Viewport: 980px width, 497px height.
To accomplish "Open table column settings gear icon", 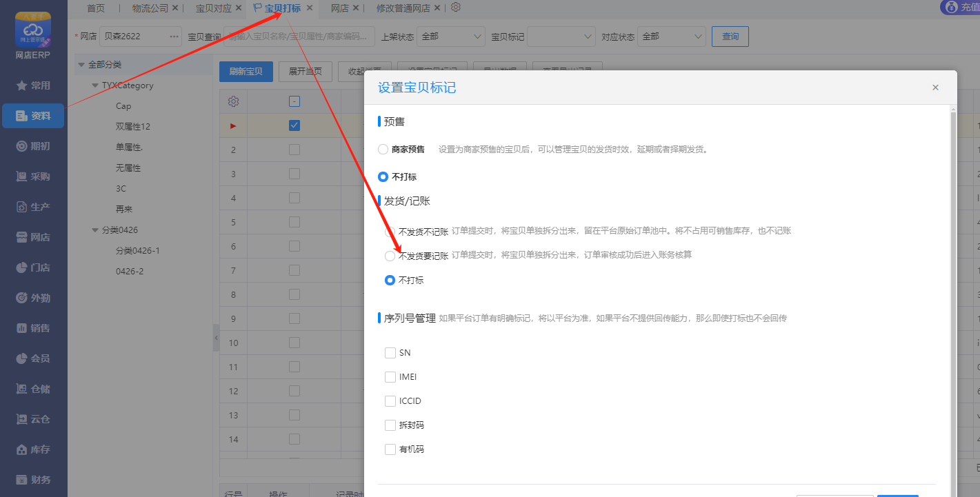I will click(234, 102).
